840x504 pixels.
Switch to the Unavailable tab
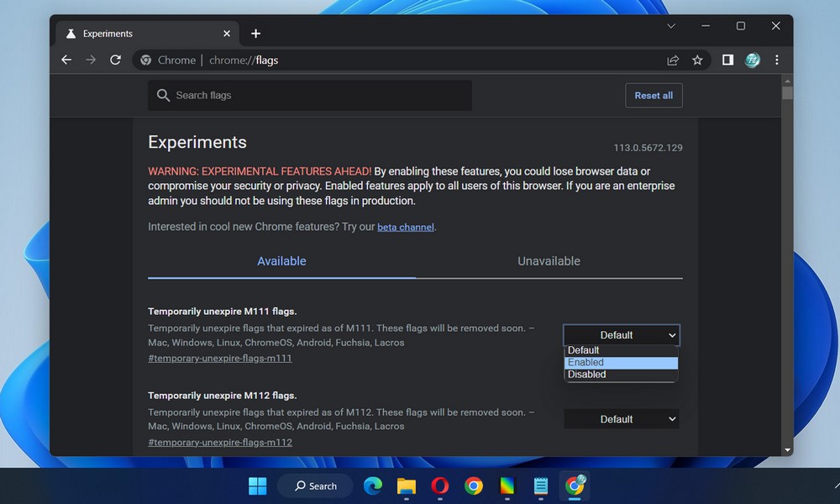(x=549, y=261)
